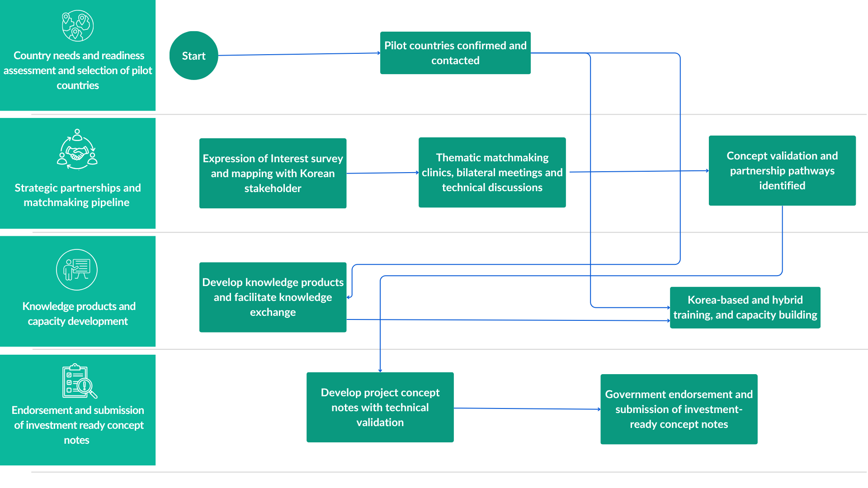Click the presenter whiteboard training icon
The height and width of the screenshot is (488, 868).
click(x=77, y=270)
